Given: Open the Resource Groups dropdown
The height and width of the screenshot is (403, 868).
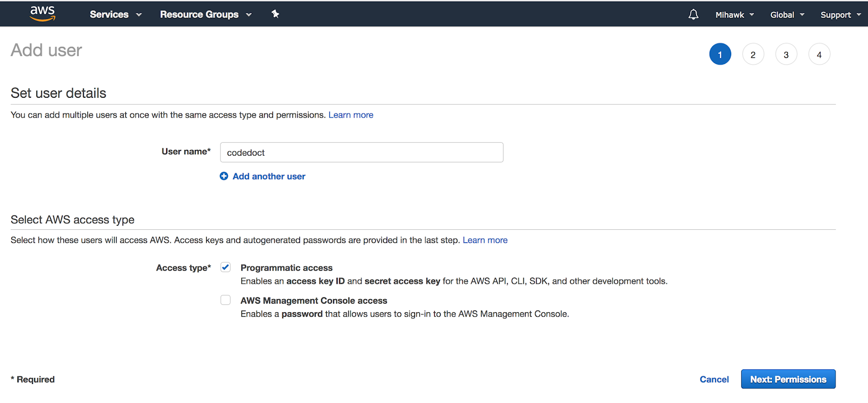Looking at the screenshot, I should click(206, 15).
